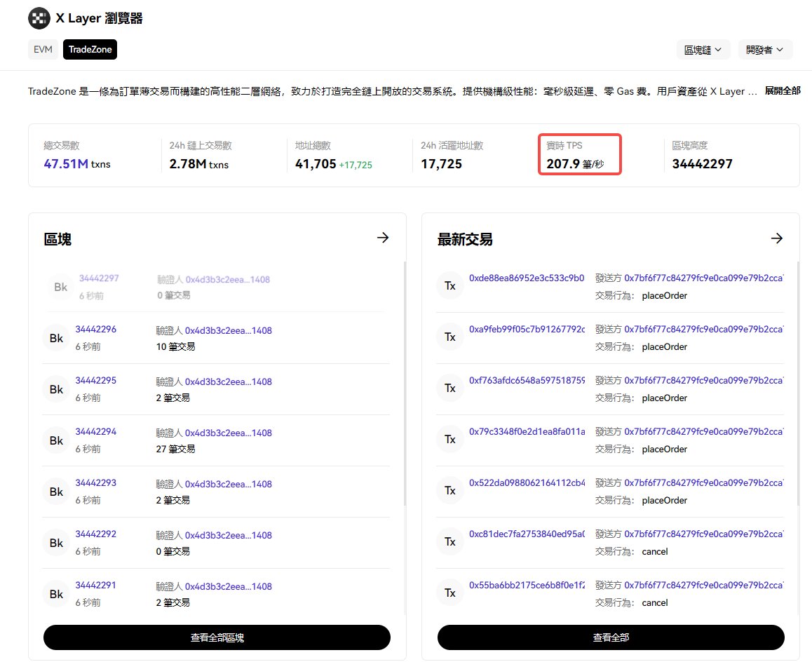This screenshot has height=669, width=812.
Task: Click the 查看全部區塊 button
Action: (217, 637)
